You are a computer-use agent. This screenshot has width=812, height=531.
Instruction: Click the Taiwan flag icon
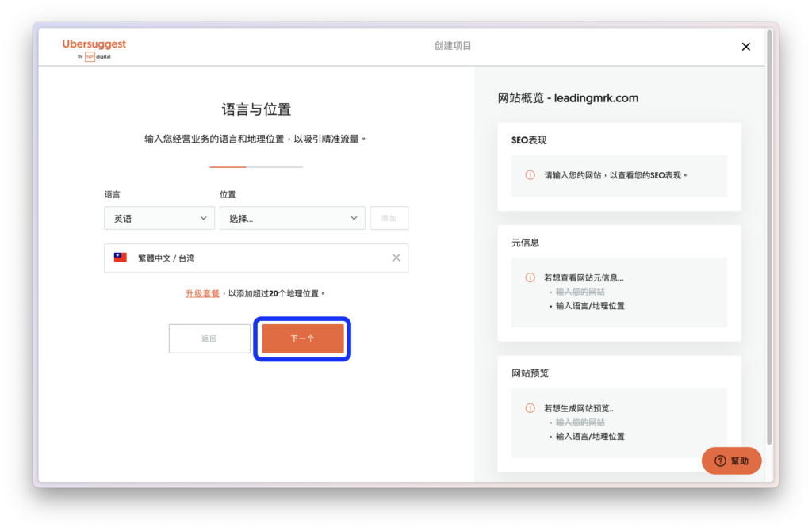121,258
